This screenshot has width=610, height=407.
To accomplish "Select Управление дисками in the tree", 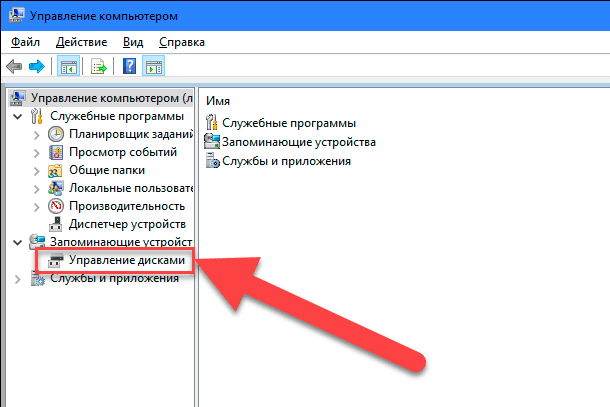I will [127, 260].
